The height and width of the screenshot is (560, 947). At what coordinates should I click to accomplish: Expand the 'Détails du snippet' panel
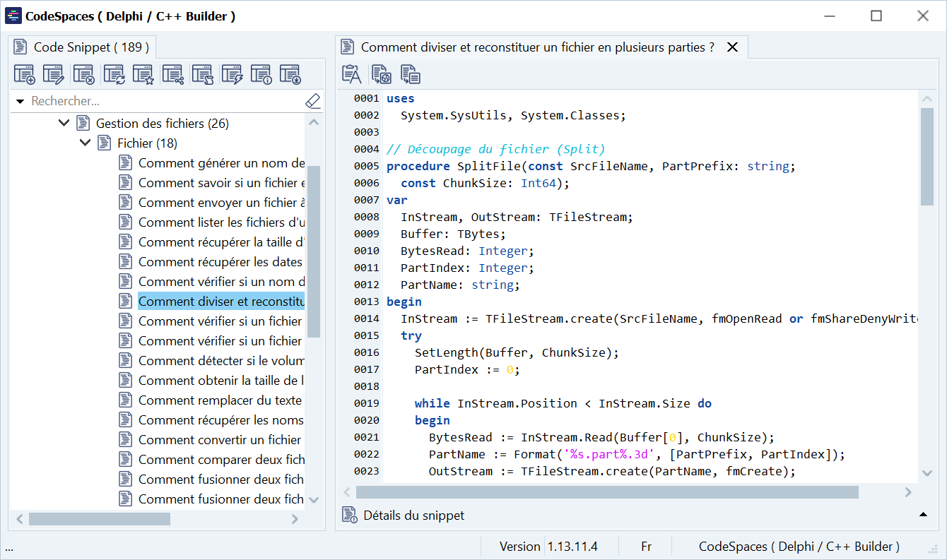923,515
